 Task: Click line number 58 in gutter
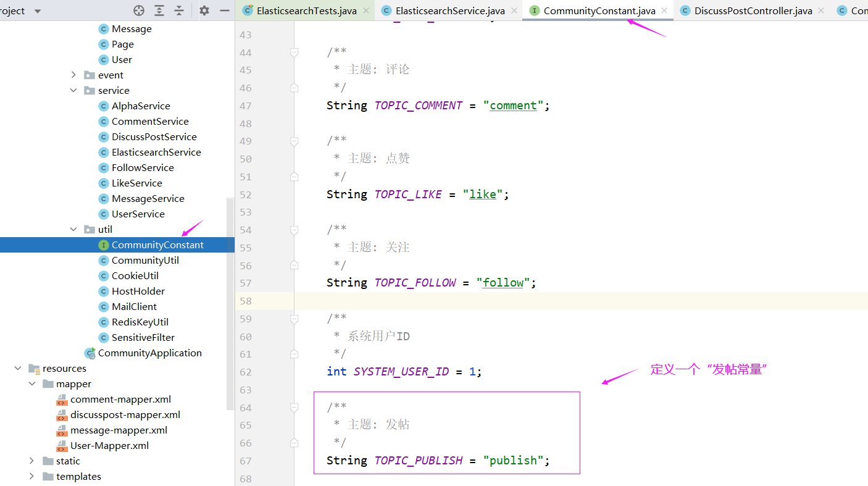point(246,301)
